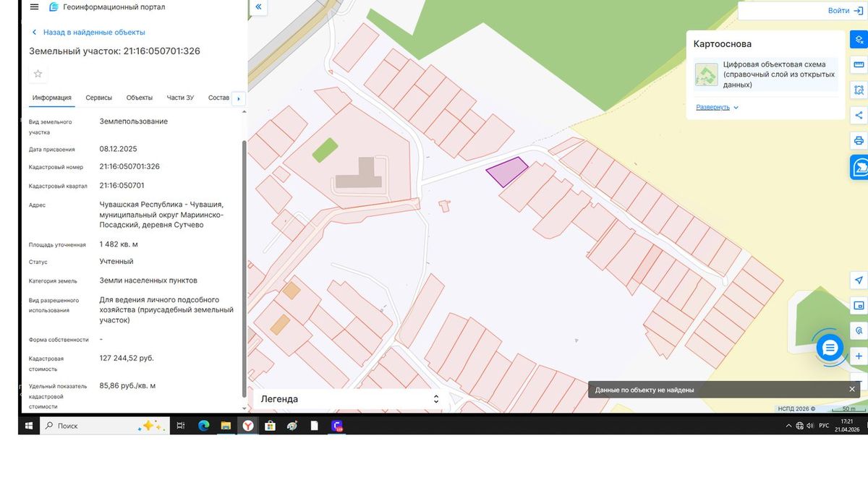The height and width of the screenshot is (488, 868).
Task: Print the map using printer icon
Action: [859, 140]
